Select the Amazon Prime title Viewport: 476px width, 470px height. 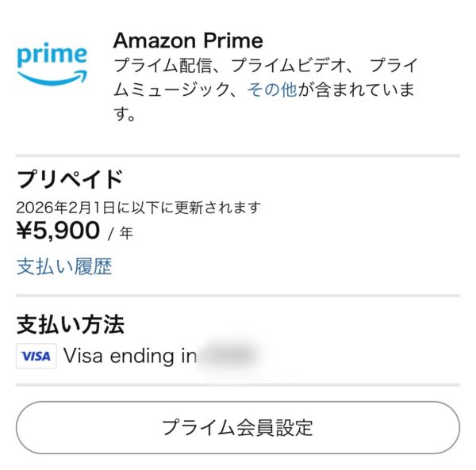tap(188, 40)
